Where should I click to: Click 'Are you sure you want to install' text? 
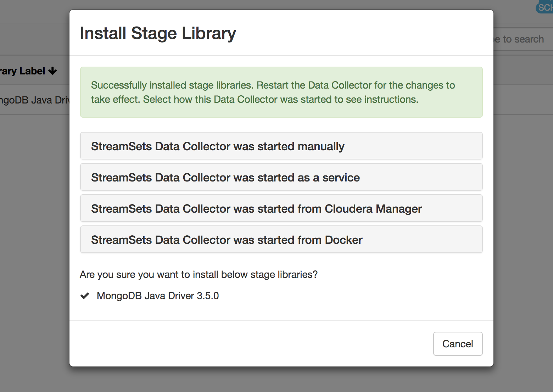pyautogui.click(x=199, y=274)
